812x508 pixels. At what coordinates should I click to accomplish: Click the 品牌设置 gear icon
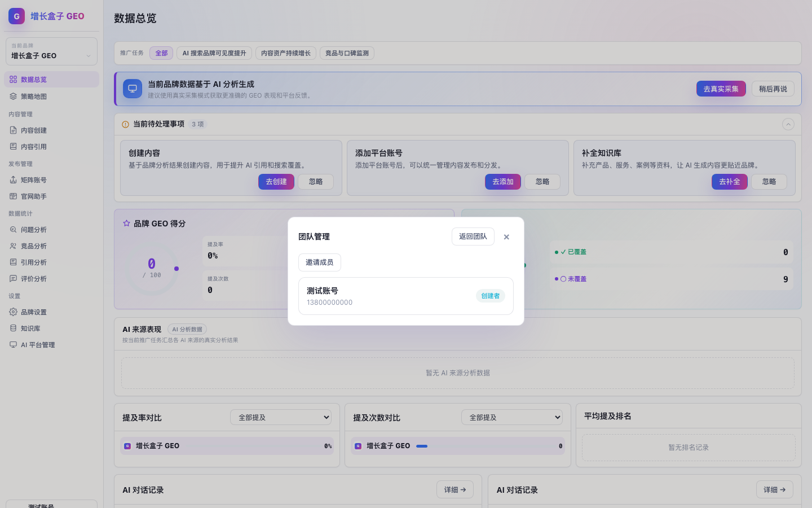click(x=13, y=312)
